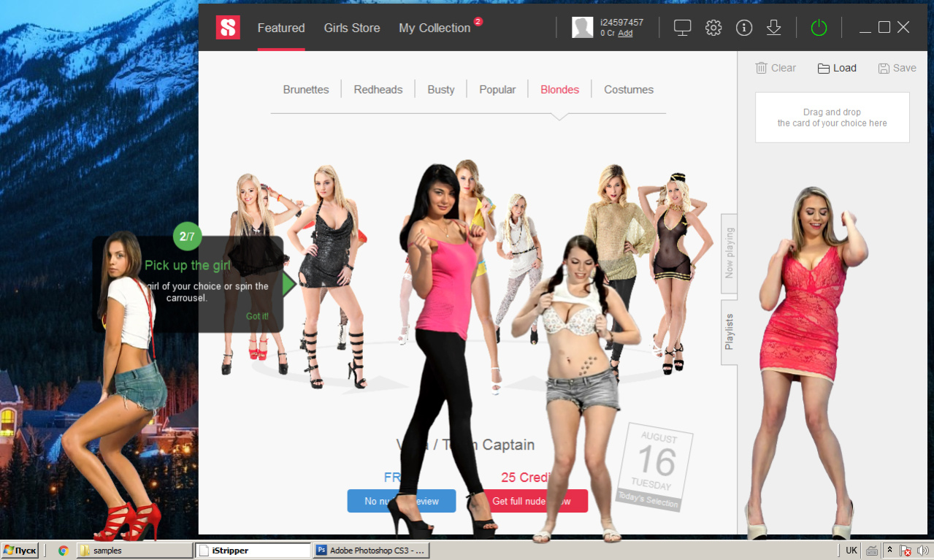Open the downloads arrow icon

click(774, 28)
